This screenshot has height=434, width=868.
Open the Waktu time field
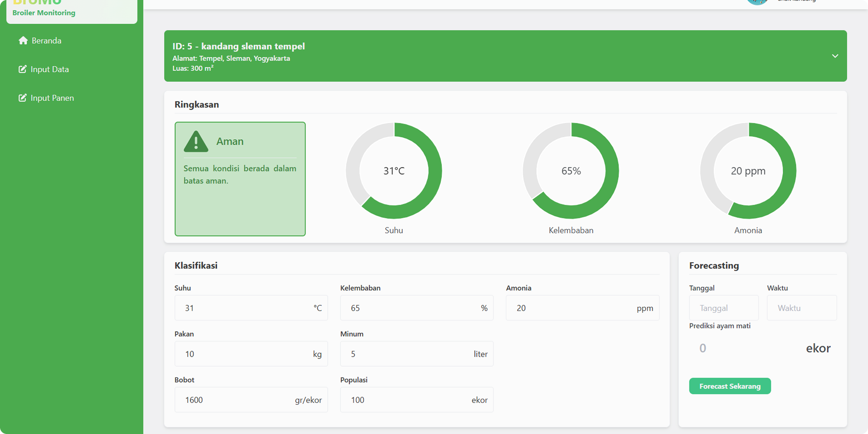(x=802, y=308)
